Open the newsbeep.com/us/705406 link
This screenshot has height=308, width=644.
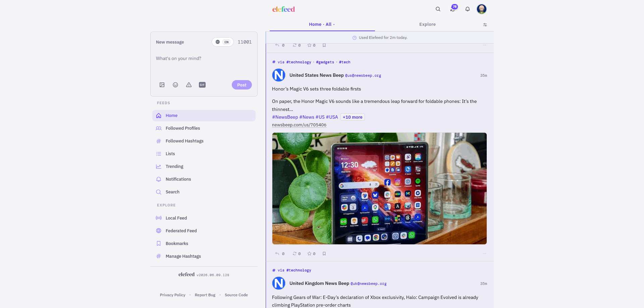pyautogui.click(x=299, y=125)
